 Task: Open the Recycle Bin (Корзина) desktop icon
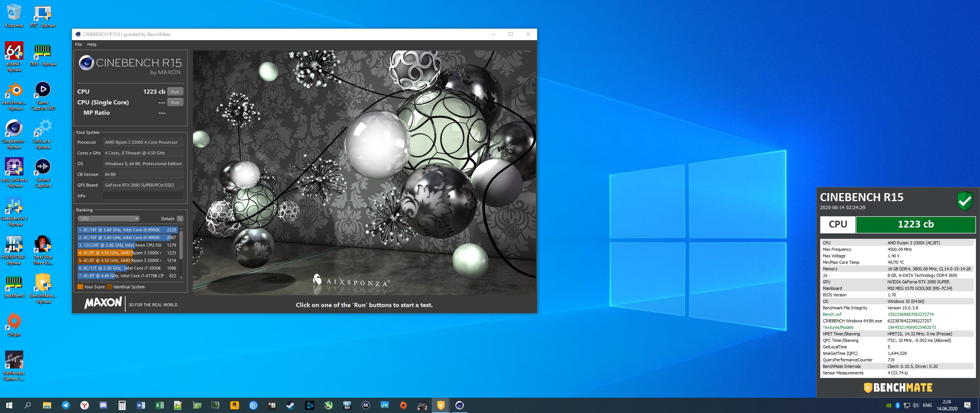[x=14, y=16]
